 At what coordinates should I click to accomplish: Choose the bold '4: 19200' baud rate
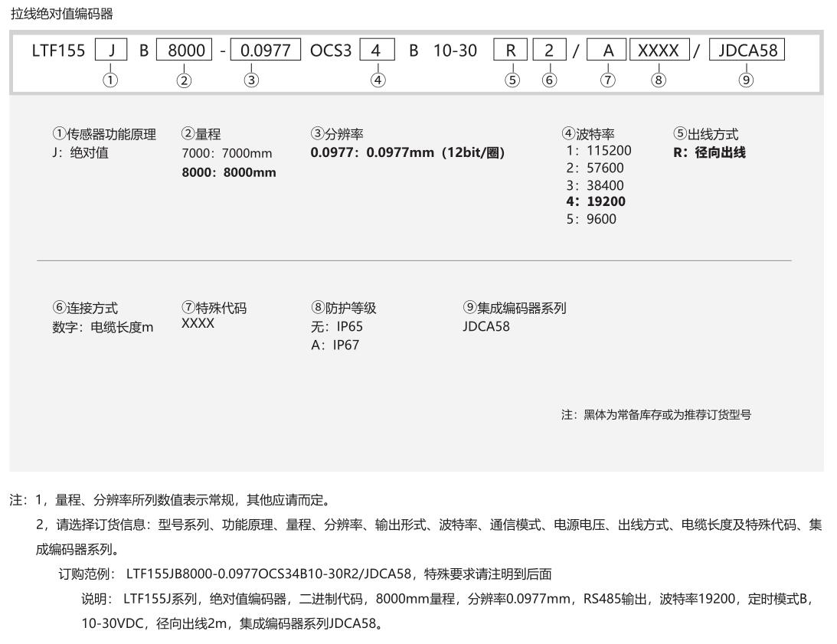pos(595,202)
